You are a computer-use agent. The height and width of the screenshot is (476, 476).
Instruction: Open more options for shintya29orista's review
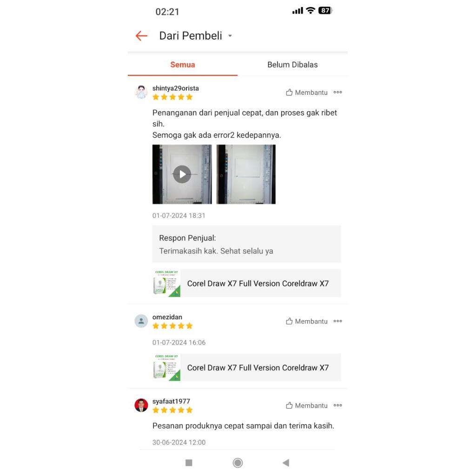[337, 93]
